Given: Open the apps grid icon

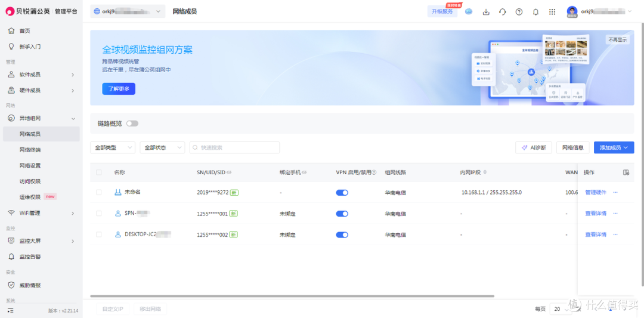Looking at the screenshot, I should pyautogui.click(x=552, y=12).
